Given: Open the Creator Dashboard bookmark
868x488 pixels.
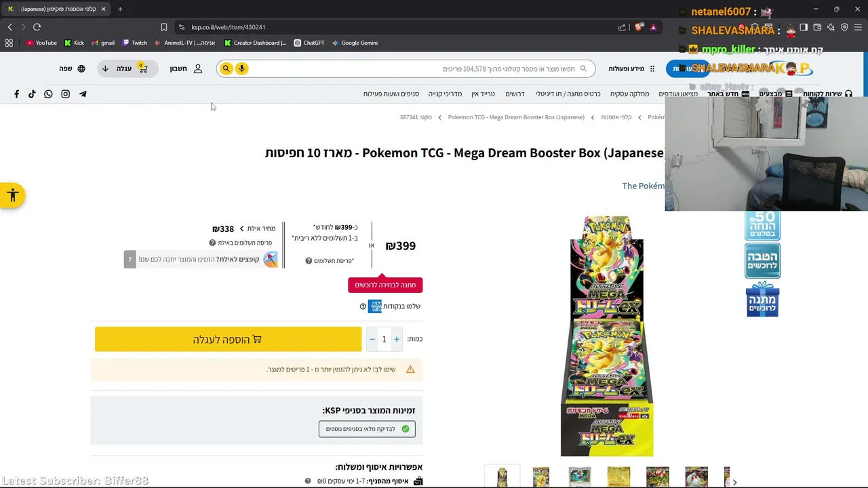Looking at the screenshot, I should (x=255, y=43).
